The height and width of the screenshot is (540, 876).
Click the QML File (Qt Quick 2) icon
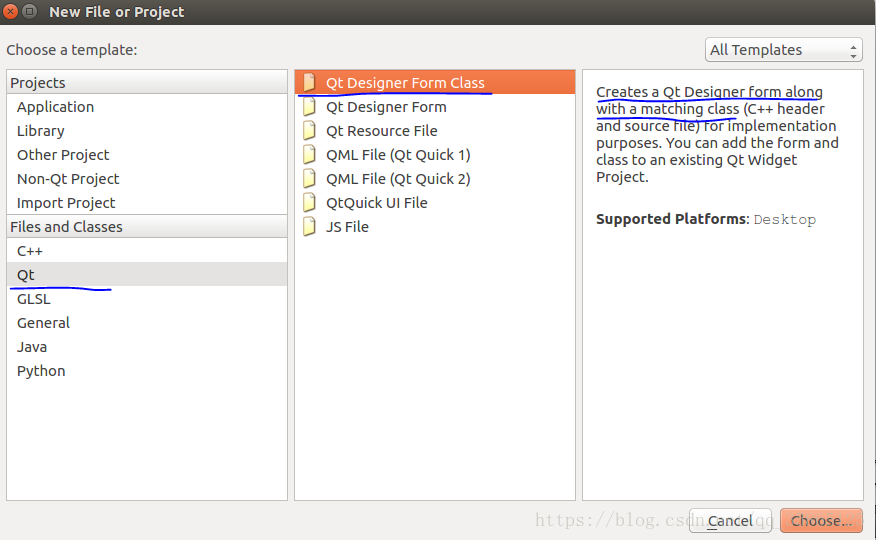(x=309, y=179)
